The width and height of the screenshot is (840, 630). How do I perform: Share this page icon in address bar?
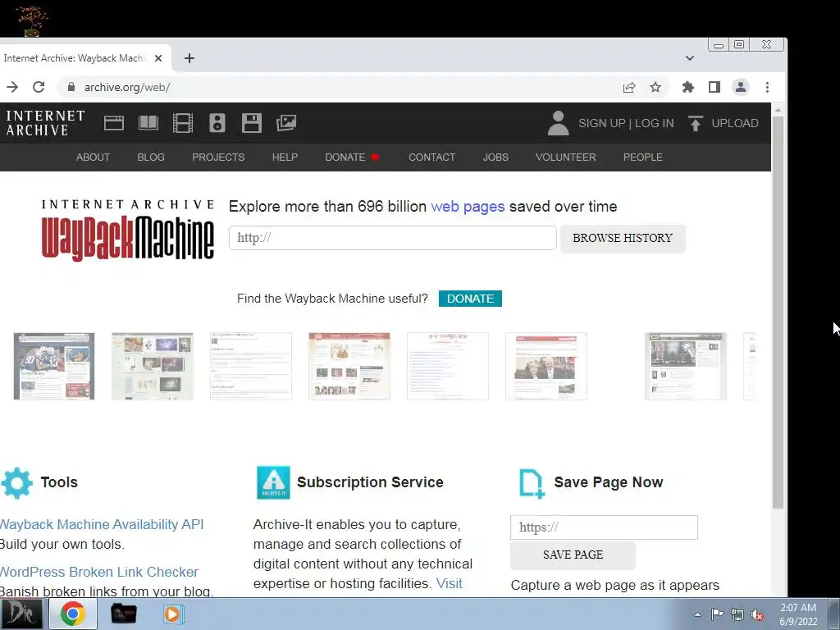629,87
